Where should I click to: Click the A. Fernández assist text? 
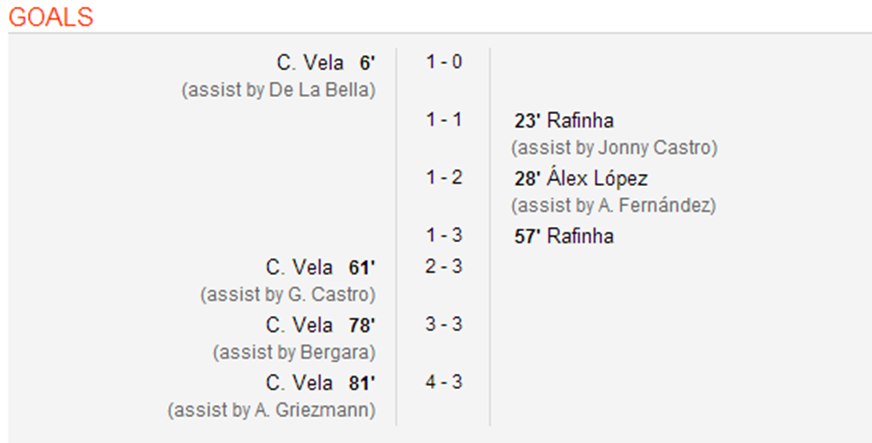(614, 206)
